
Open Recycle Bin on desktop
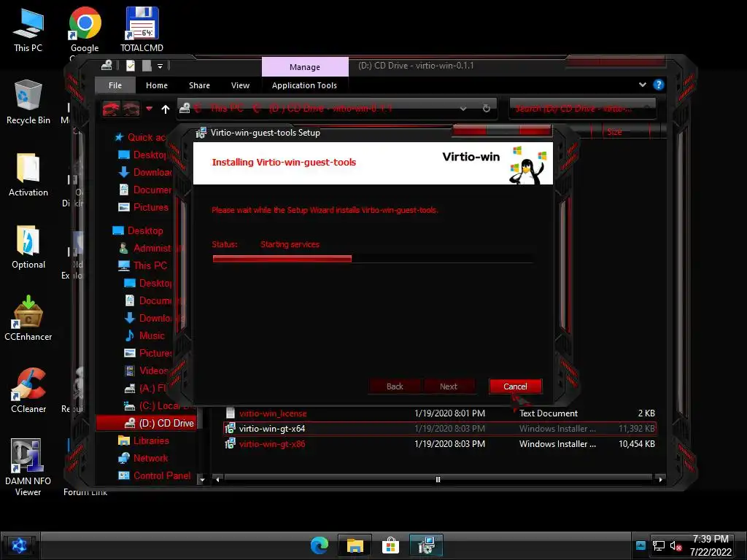pyautogui.click(x=28, y=102)
